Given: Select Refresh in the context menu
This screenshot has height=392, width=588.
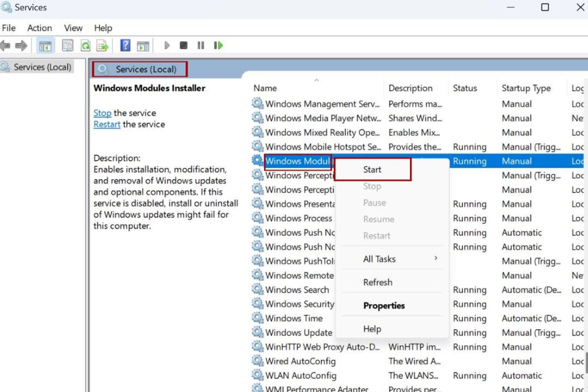Looking at the screenshot, I should (377, 282).
